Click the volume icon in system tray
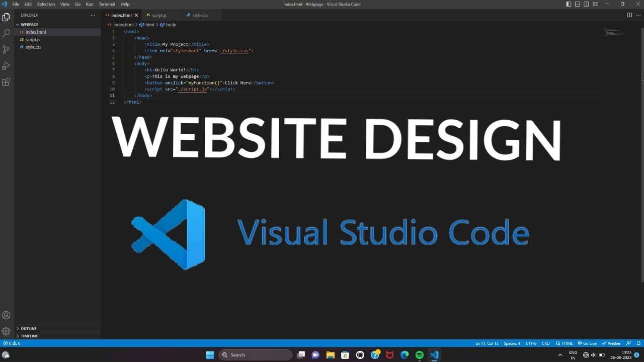The width and height of the screenshot is (644, 362). [593, 355]
